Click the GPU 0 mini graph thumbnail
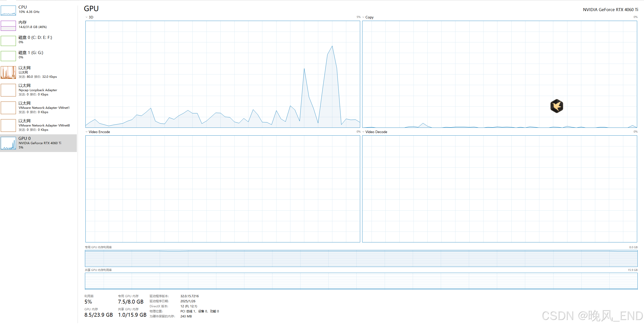The width and height of the screenshot is (644, 326). click(8, 143)
